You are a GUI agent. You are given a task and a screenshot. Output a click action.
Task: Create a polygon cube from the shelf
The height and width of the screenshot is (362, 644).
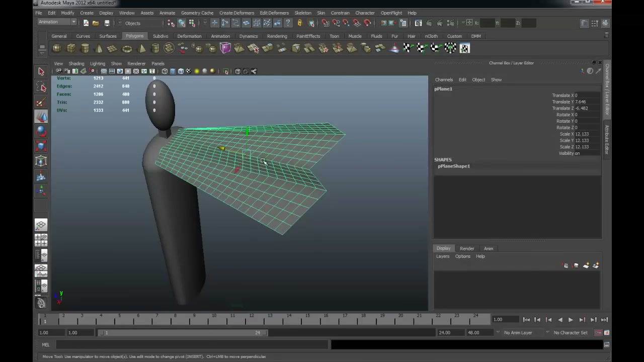coord(71,48)
